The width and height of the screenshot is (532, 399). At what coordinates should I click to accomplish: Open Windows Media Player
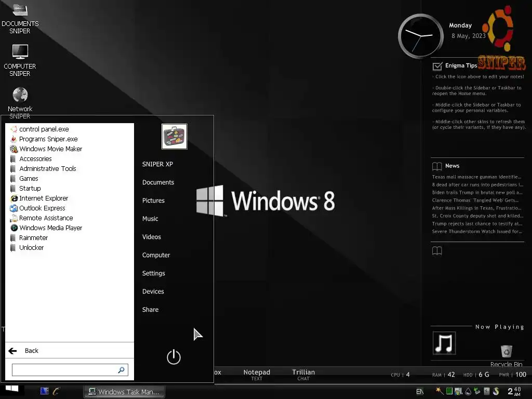(x=46, y=228)
